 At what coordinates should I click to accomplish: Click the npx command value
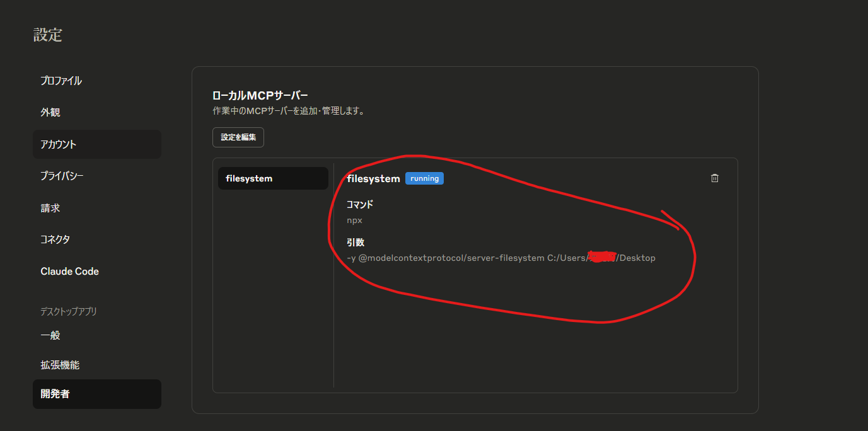click(x=354, y=221)
